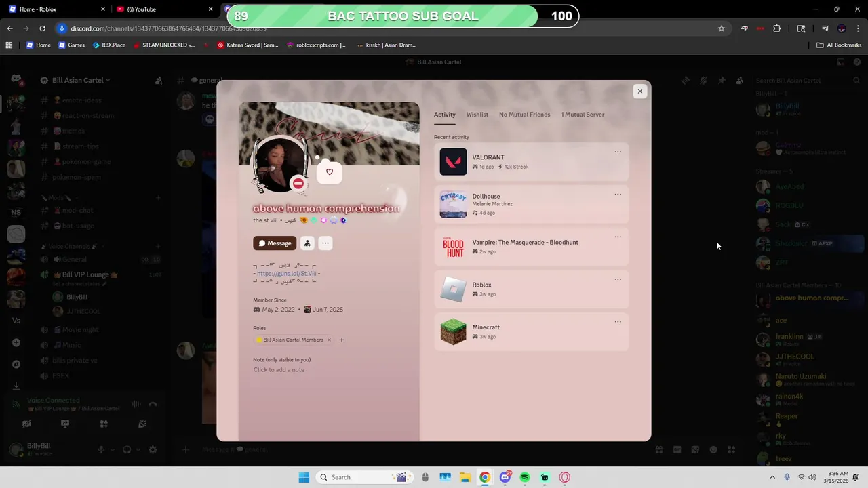The image size is (868, 488).
Task: Click the Roblox activity title
Action: 481,285
